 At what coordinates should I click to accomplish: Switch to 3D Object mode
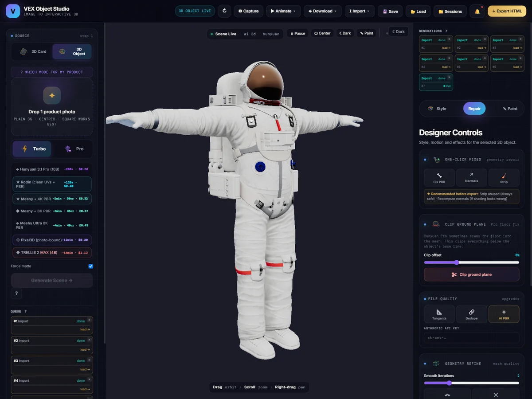[72, 51]
